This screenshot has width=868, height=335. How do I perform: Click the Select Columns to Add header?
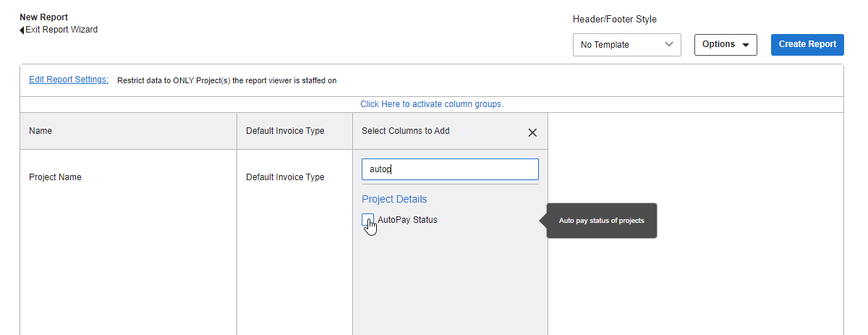[406, 131]
